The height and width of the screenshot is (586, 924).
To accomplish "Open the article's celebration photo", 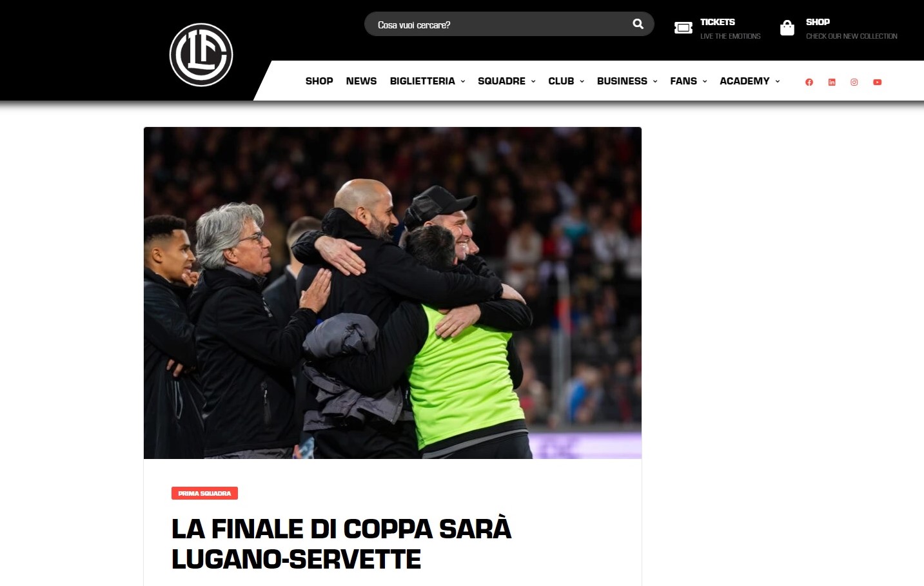I will click(x=393, y=293).
